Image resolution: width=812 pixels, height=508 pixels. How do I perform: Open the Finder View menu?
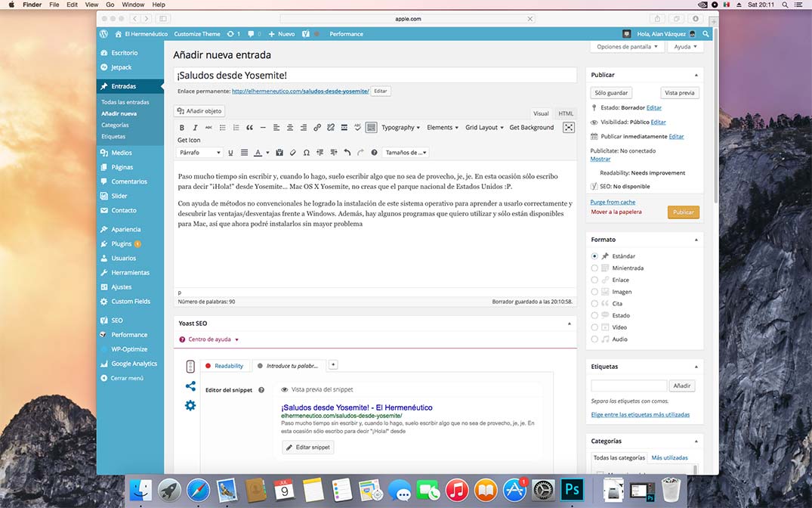[91, 5]
